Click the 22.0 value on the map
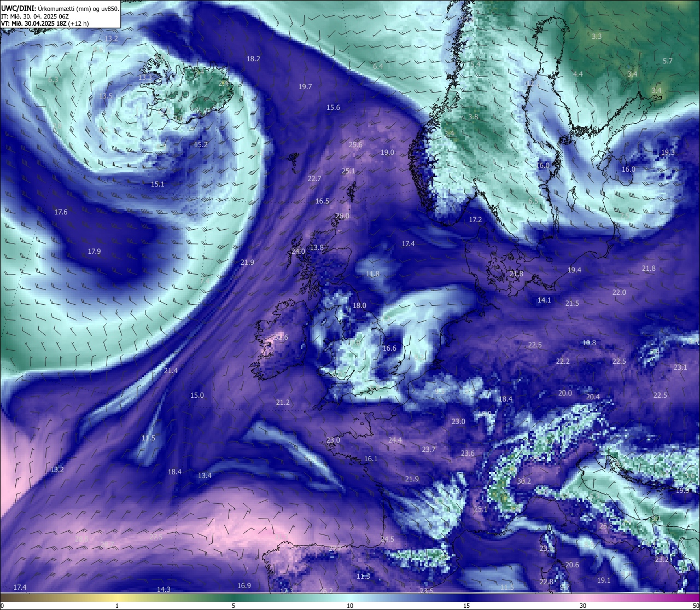The image size is (700, 610). [619, 292]
